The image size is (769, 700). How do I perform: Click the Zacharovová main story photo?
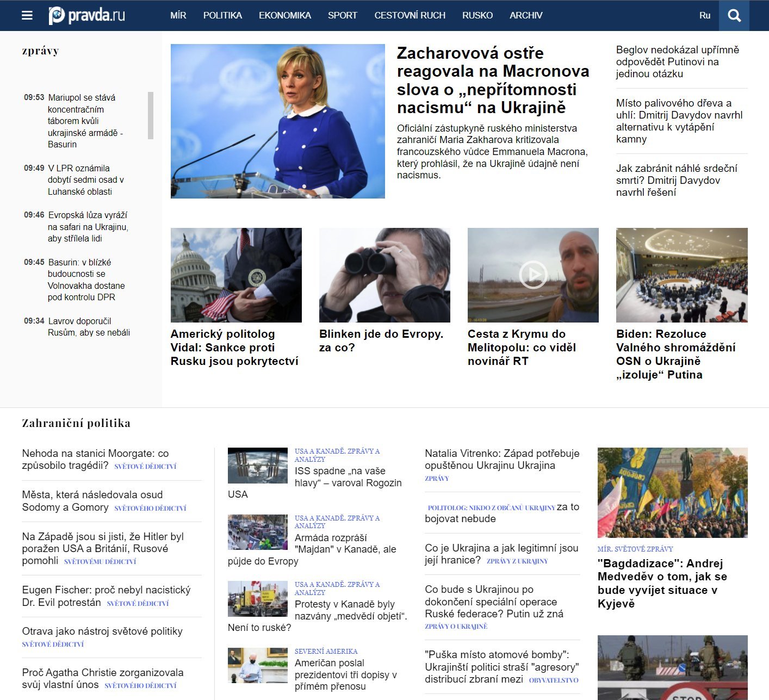point(277,121)
